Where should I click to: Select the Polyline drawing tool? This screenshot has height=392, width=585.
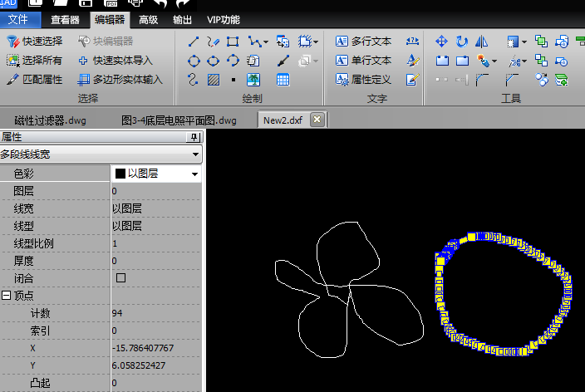(x=254, y=42)
